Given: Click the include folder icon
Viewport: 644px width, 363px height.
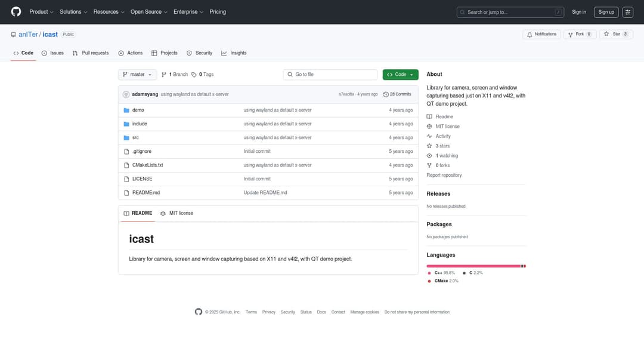Looking at the screenshot, I should [x=126, y=124].
